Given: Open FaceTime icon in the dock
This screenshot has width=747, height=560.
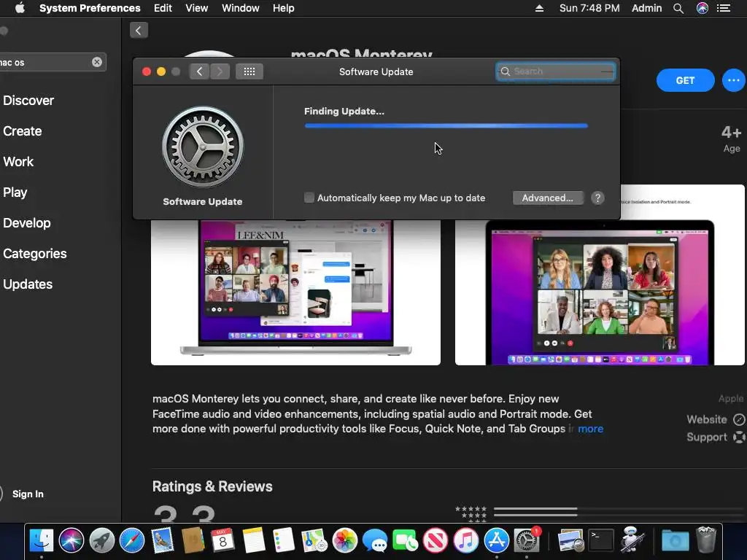Looking at the screenshot, I should tap(405, 540).
